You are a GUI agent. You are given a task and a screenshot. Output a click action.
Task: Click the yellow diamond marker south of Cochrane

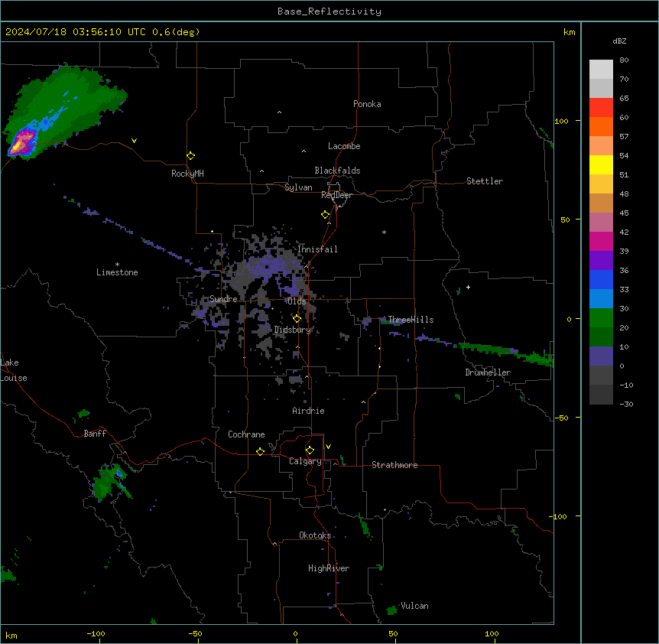pos(260,451)
